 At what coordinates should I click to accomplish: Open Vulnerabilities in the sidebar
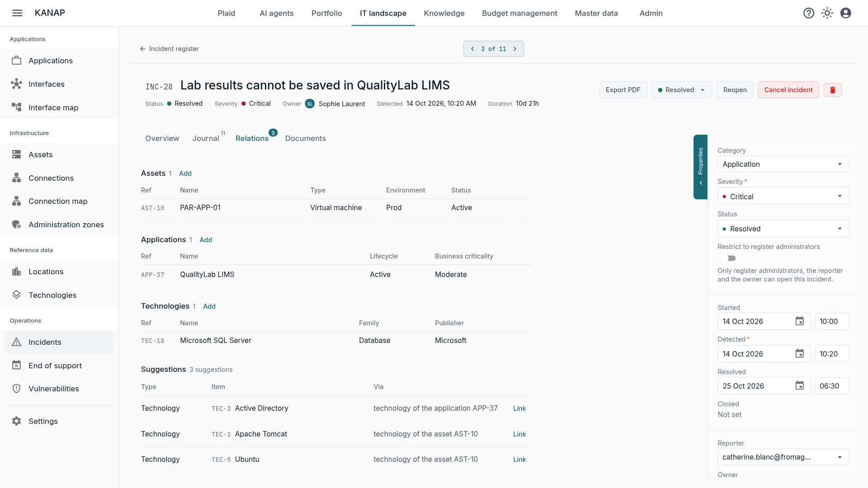pyautogui.click(x=59, y=389)
